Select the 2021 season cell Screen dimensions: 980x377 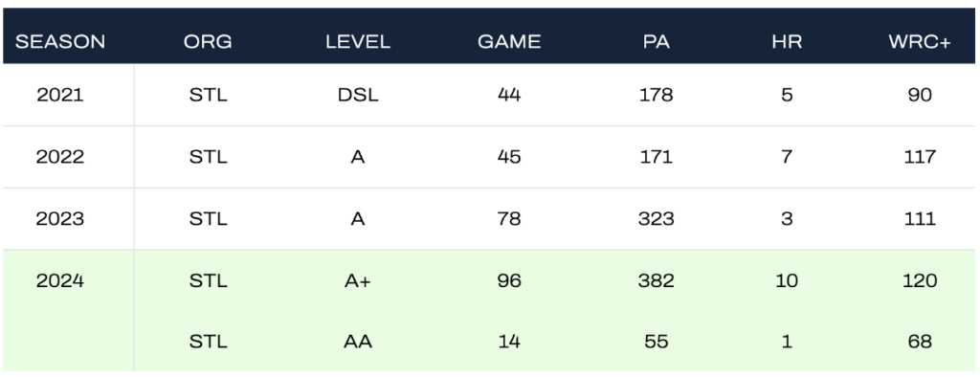60,95
